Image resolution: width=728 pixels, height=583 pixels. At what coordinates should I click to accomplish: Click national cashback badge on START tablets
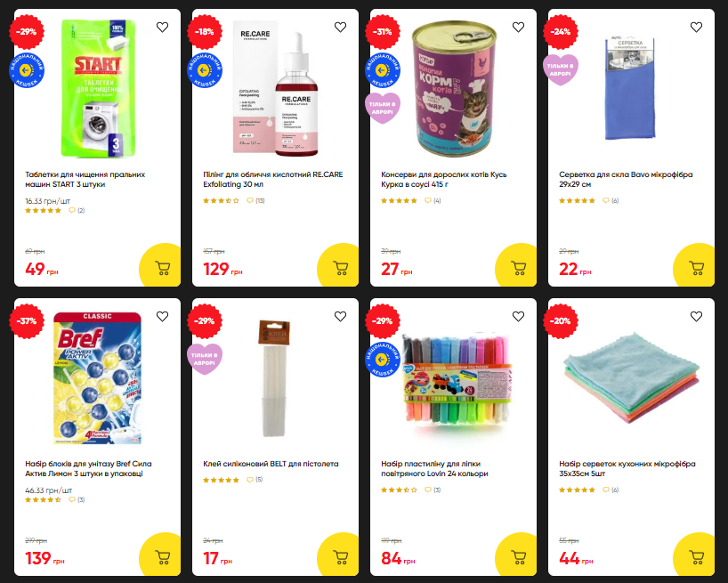coord(27,70)
